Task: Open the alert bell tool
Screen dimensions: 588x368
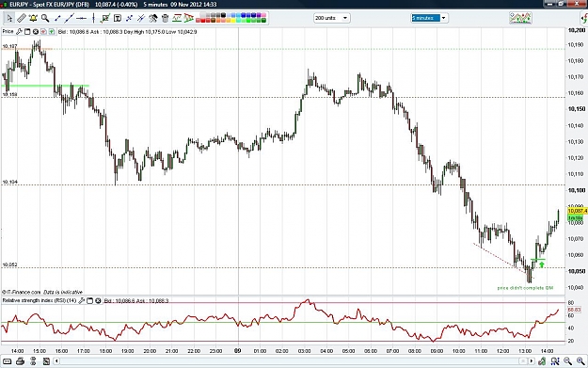Action: click(33, 18)
